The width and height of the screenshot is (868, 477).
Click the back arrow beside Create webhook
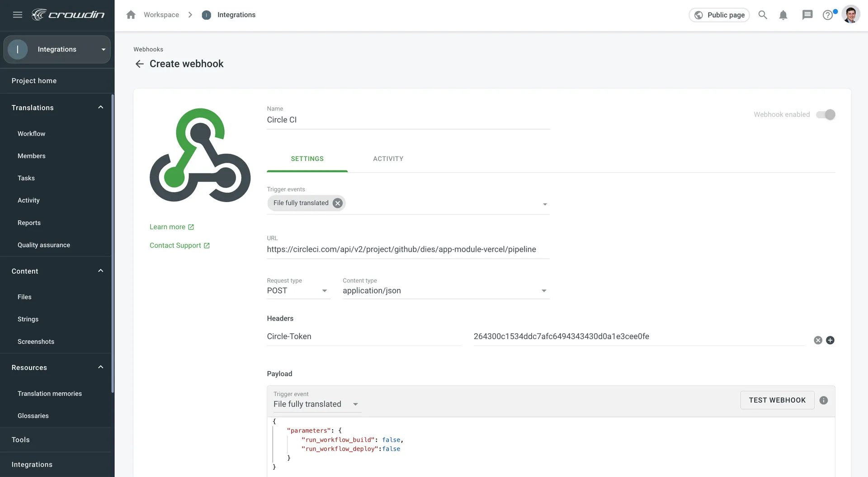pos(139,64)
